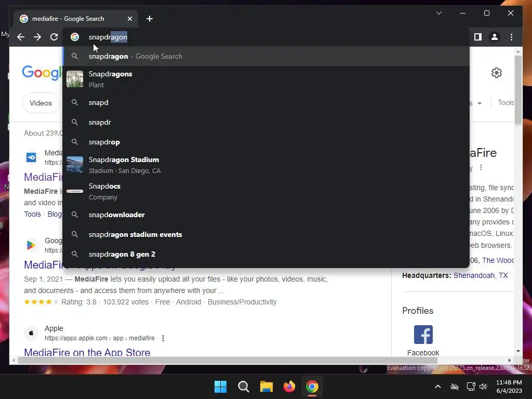
Task: Open File Explorer from taskbar
Action: (x=267, y=387)
